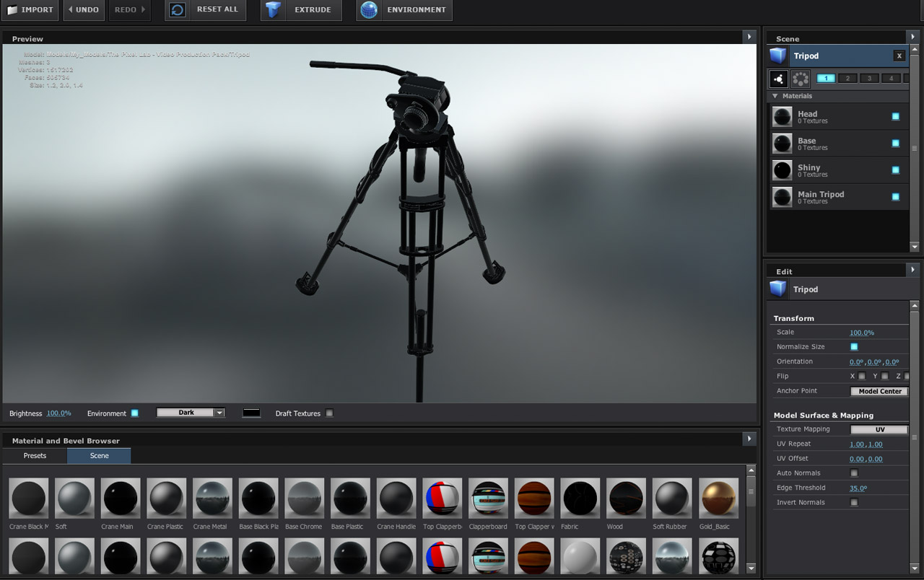Click the blue cube icon in Edit panel

(x=778, y=289)
